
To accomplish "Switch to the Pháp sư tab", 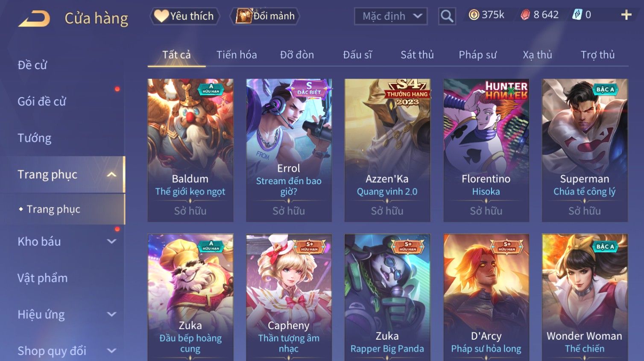I will coord(477,55).
